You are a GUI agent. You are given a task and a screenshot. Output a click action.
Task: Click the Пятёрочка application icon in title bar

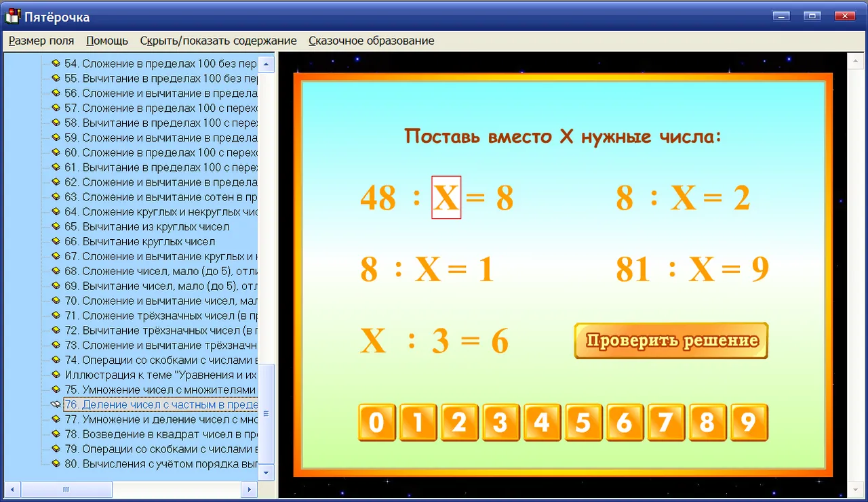coord(12,16)
